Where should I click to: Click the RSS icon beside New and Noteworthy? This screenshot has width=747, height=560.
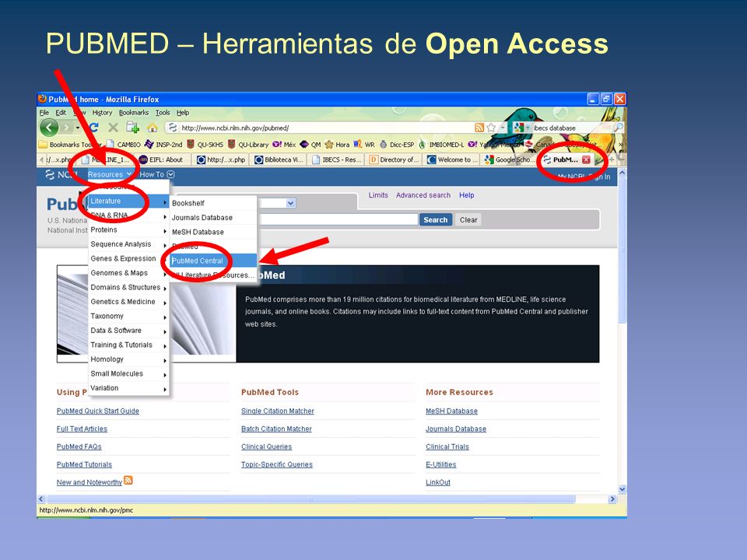128,480
